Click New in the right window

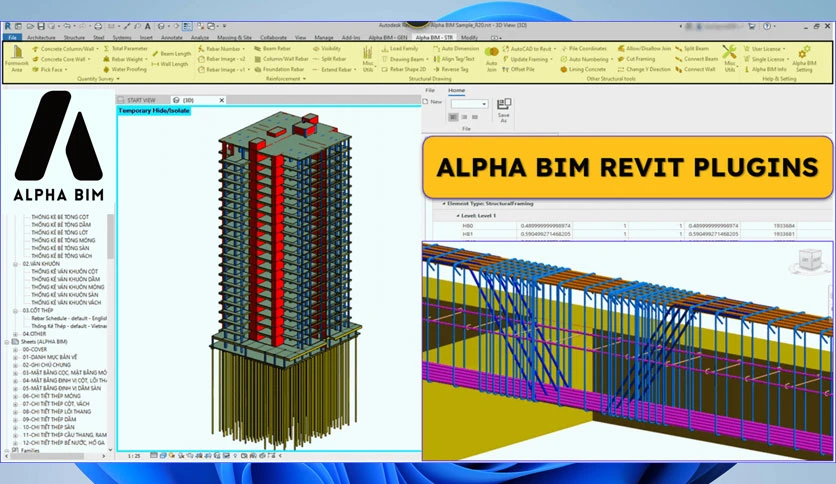(x=432, y=101)
